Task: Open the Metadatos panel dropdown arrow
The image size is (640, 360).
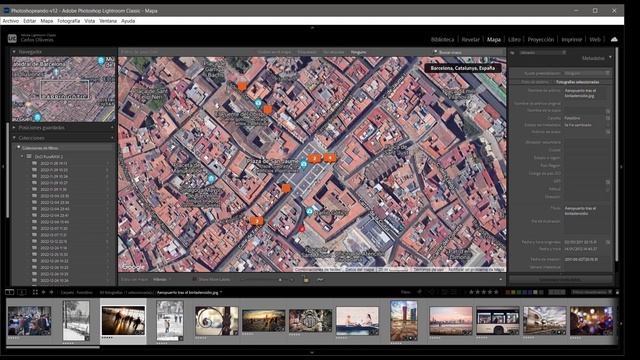Action: tap(610, 58)
